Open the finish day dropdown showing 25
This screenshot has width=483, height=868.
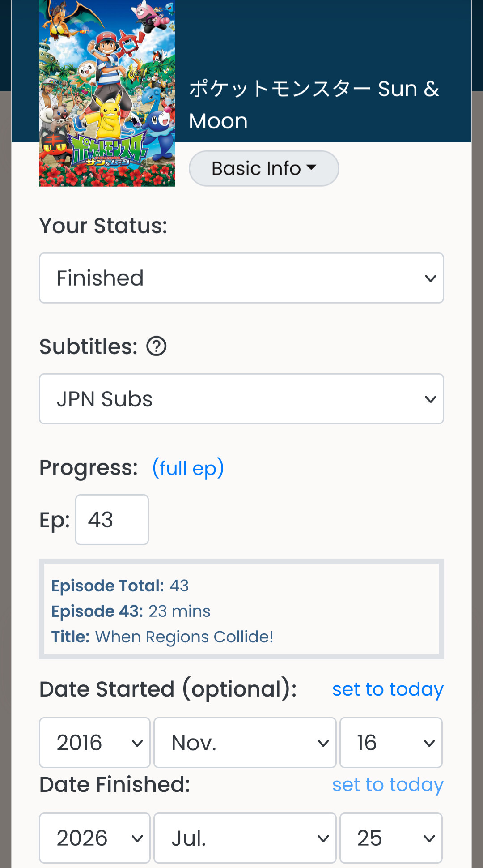tap(391, 838)
